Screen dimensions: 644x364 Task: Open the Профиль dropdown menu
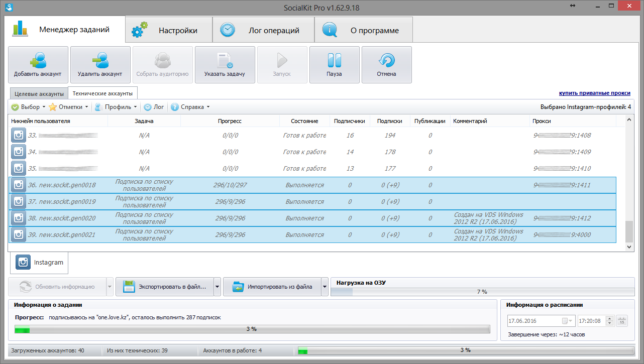116,107
